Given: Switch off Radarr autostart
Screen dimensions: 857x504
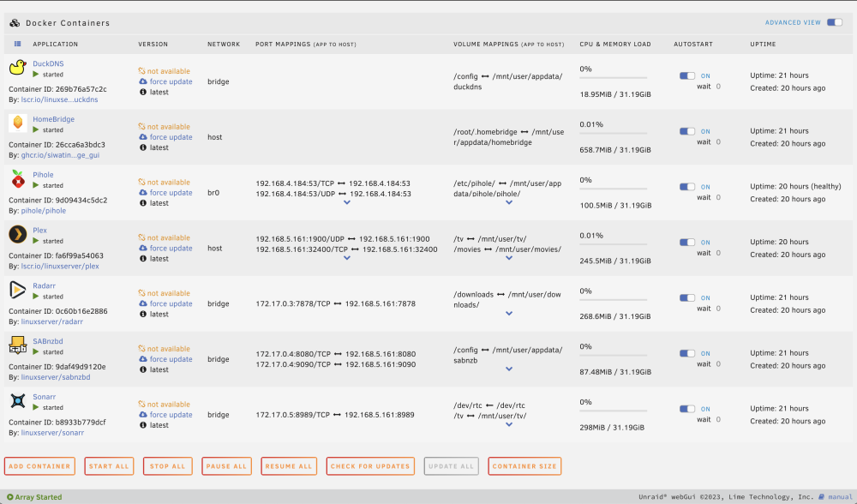Looking at the screenshot, I should point(687,298).
